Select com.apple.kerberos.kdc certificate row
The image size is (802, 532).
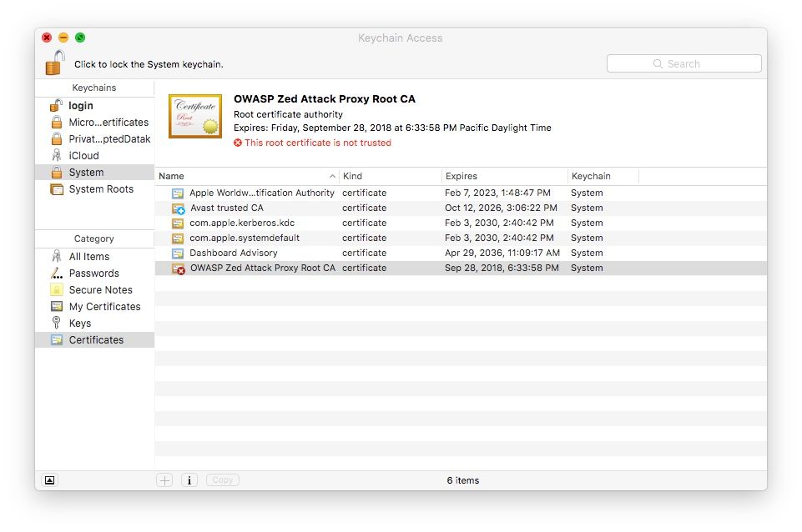point(461,223)
